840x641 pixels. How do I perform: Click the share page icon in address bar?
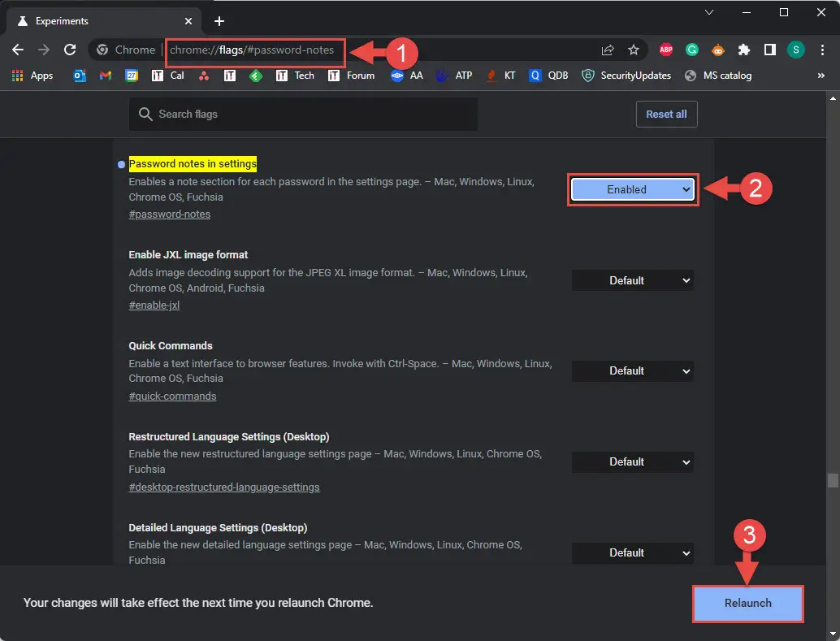(608, 50)
